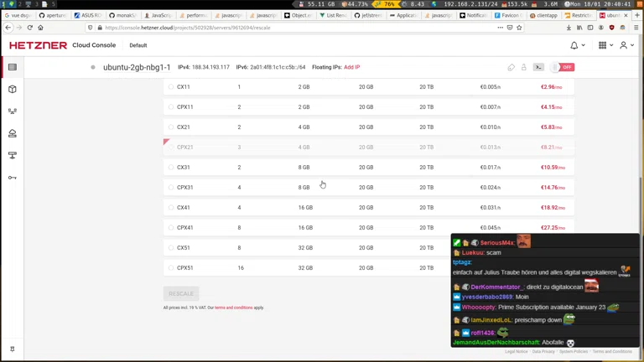
Task: Open the Servers sidebar icon
Action: [x=13, y=67]
